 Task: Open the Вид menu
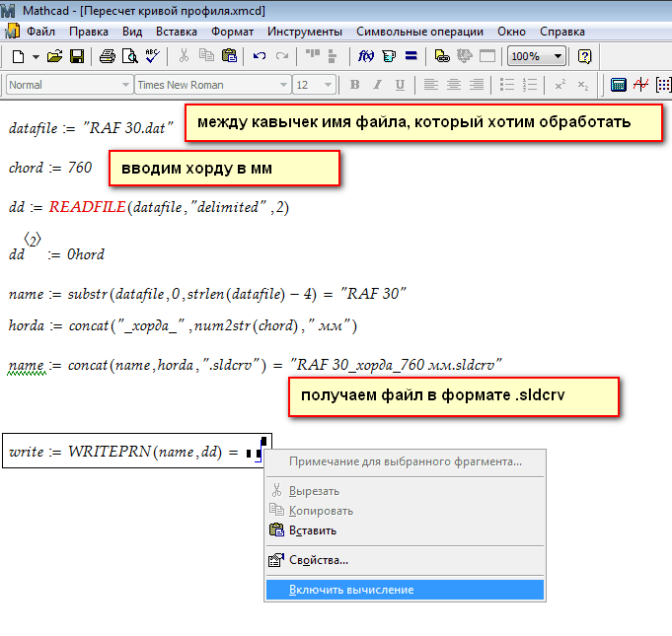tap(132, 32)
